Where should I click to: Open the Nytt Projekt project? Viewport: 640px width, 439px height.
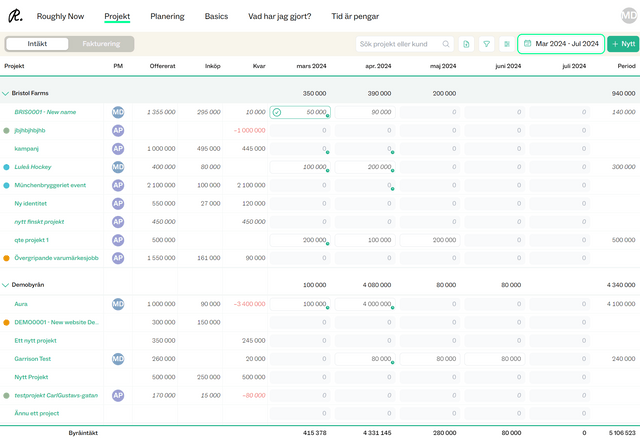pos(31,377)
